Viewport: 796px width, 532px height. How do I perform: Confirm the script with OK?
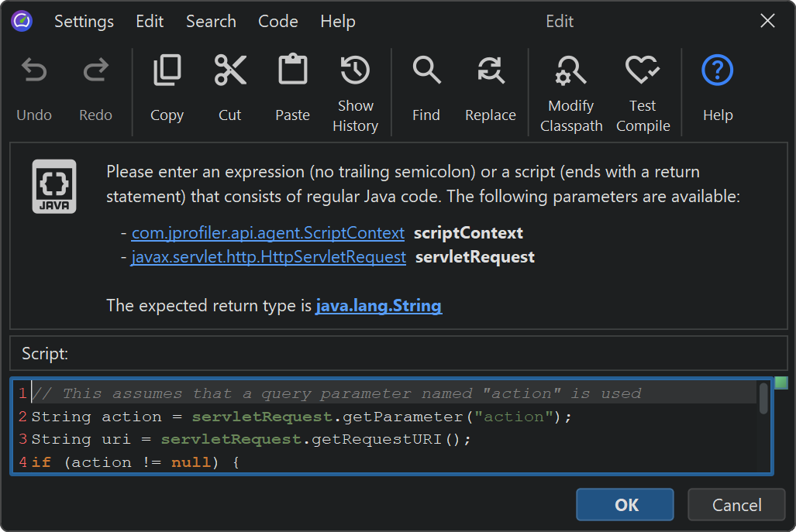626,505
